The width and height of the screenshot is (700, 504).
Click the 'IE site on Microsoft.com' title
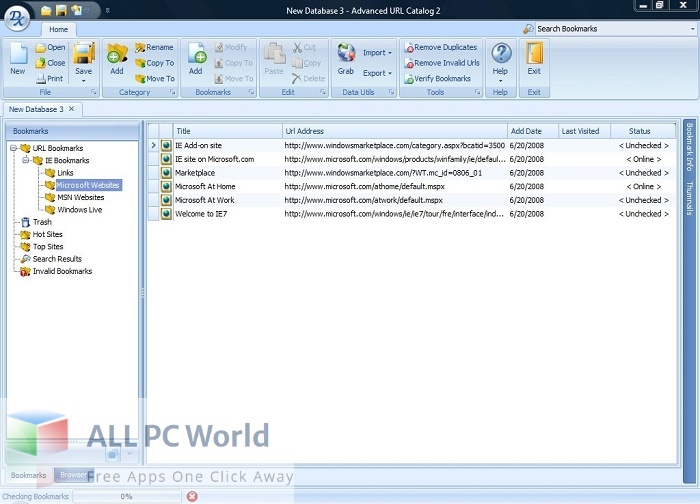click(215, 159)
